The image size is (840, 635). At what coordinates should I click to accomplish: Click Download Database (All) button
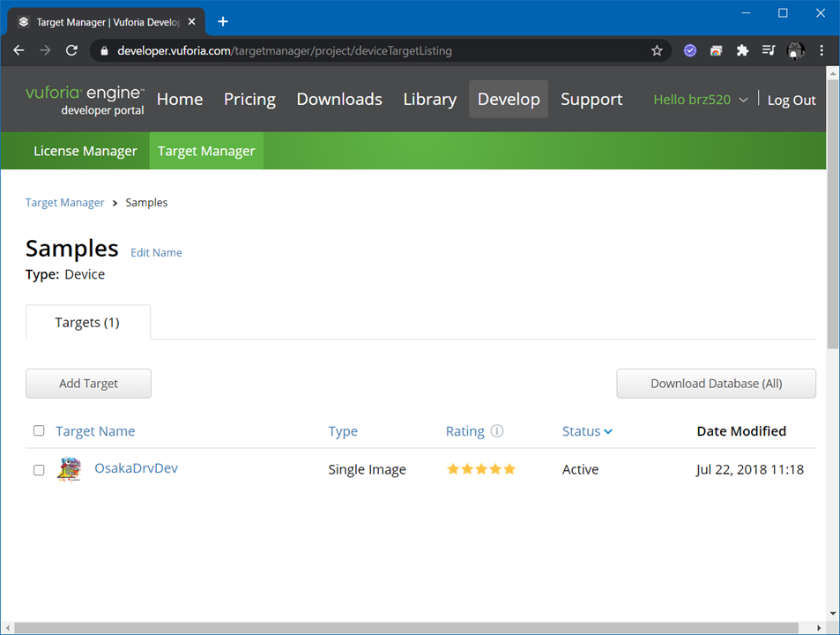[x=717, y=383]
